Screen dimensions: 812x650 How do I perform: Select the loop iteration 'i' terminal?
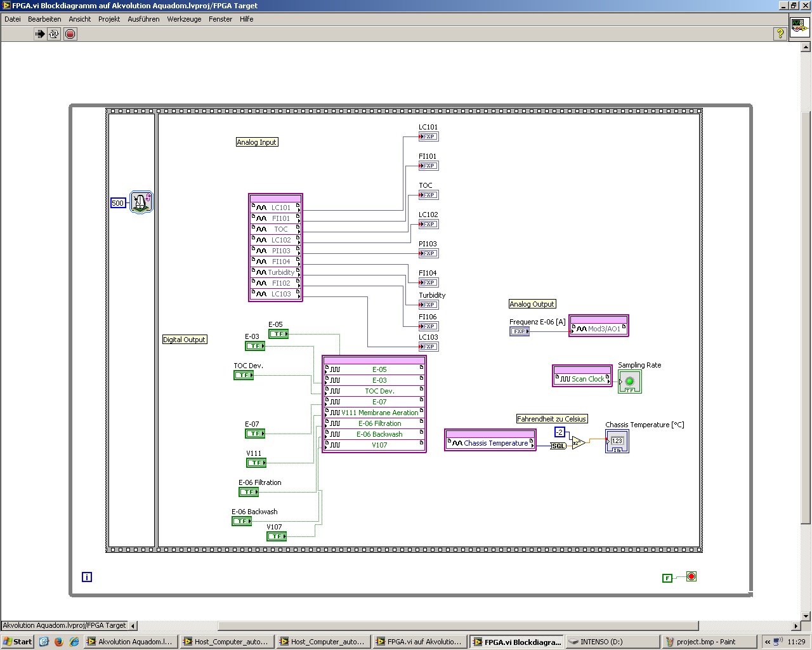(x=87, y=577)
